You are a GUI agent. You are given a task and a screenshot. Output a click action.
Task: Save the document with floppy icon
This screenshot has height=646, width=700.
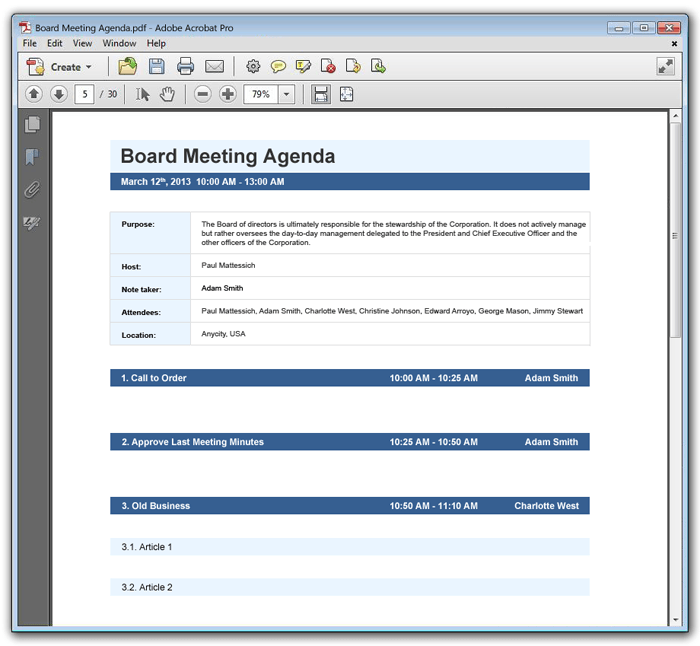[157, 67]
